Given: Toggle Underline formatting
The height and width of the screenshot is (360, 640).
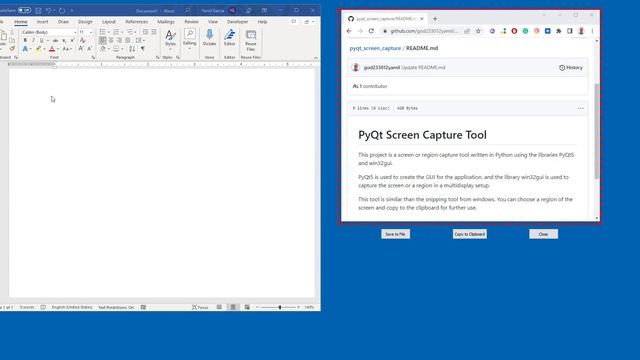Looking at the screenshot, I should pyautogui.click(x=41, y=40).
